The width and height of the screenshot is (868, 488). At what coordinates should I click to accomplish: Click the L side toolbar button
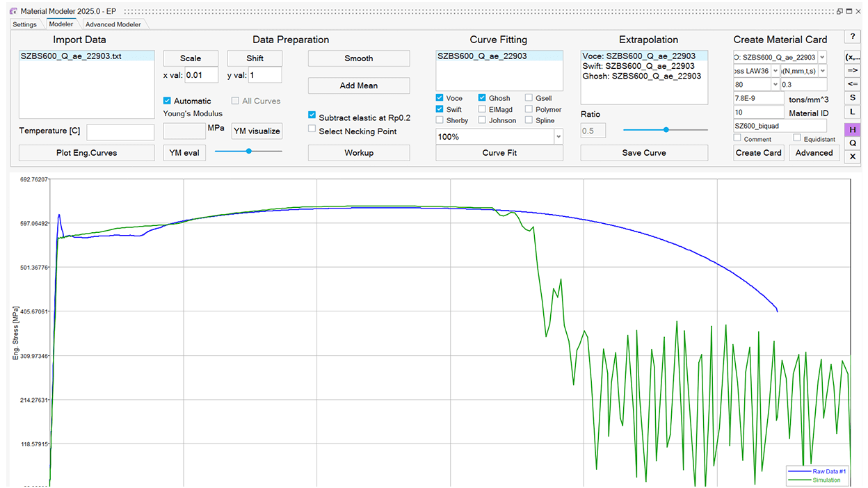tap(852, 112)
